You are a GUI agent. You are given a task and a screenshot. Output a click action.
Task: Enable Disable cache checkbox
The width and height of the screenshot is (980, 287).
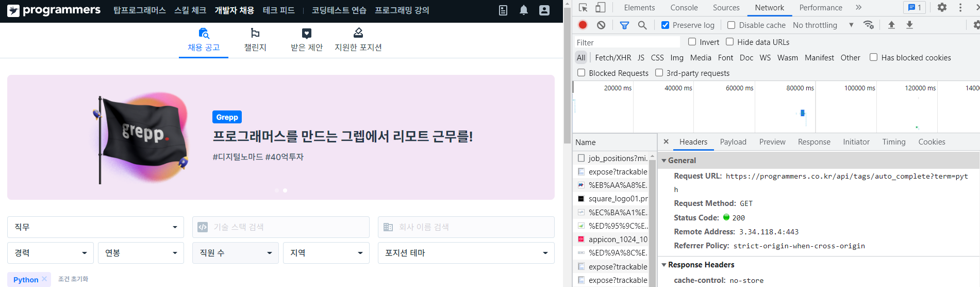(x=731, y=25)
